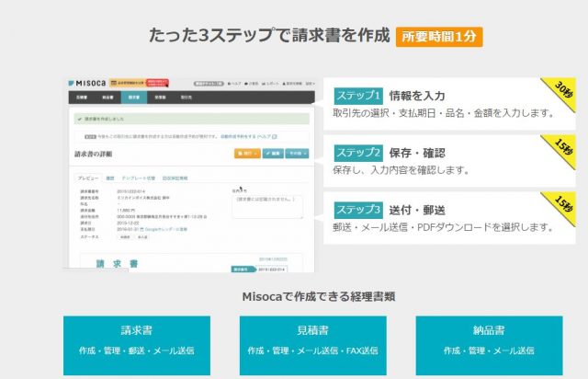This screenshot has width=588, height=379.
Task: Select the teal ステップ3 label
Action: (x=358, y=210)
